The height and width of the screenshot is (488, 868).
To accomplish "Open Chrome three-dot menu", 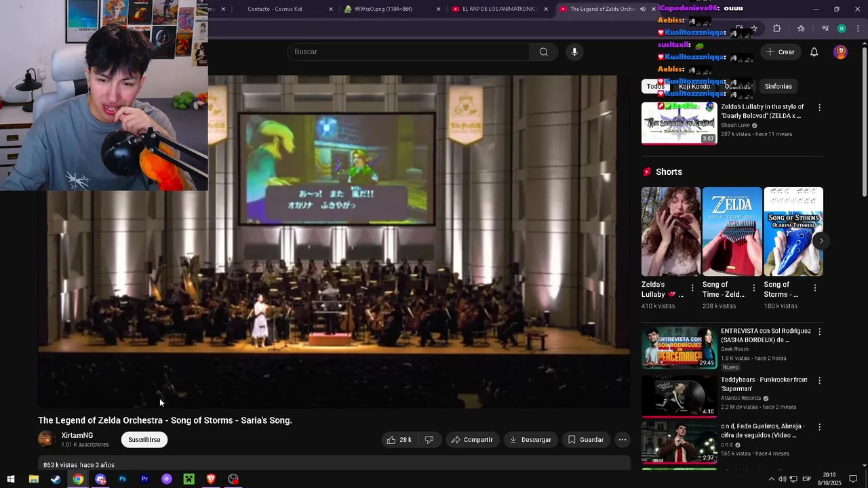I will coord(859,28).
